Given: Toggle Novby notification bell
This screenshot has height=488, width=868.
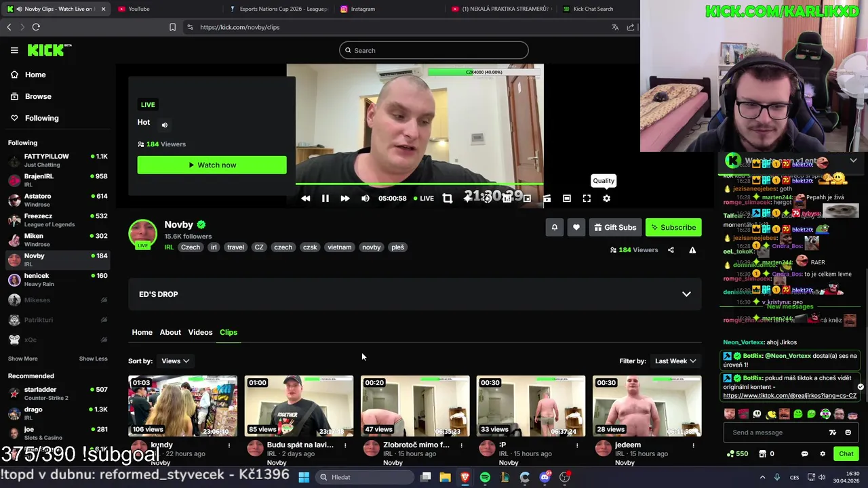Looking at the screenshot, I should click(x=555, y=228).
